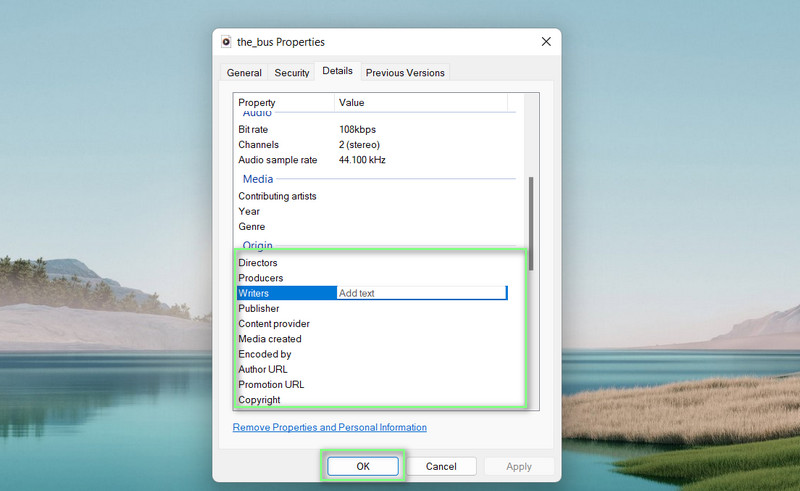Click the Cancel button
The height and width of the screenshot is (491, 800).
(441, 466)
